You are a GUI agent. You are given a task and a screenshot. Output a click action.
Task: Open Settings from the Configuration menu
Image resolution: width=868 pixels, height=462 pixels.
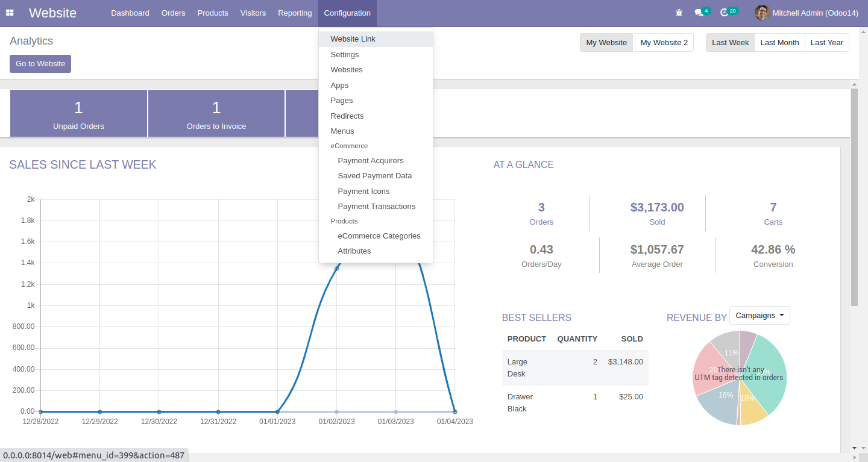point(344,54)
